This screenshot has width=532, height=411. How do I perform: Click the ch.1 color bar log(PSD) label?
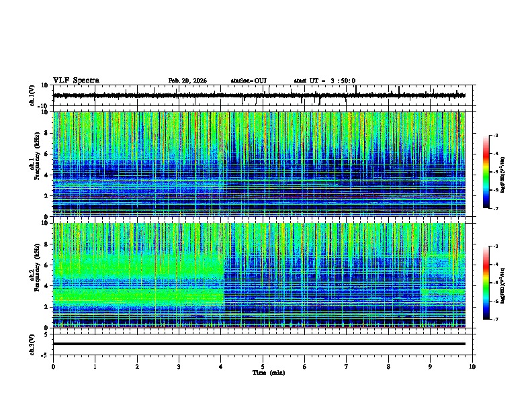tap(502, 175)
